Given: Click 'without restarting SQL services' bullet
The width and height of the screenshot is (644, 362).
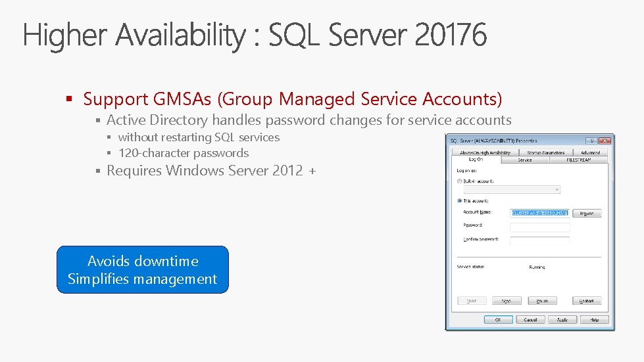Looking at the screenshot, I should [x=199, y=137].
